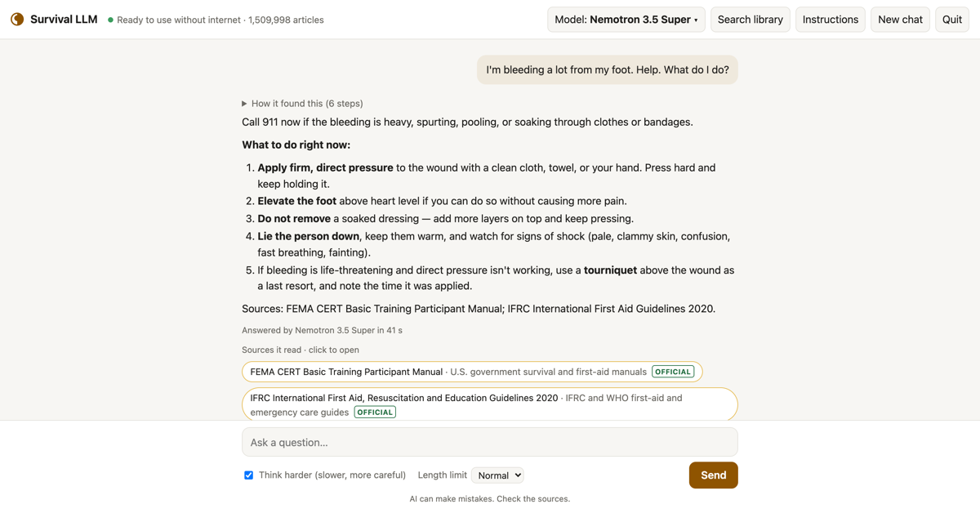Click the 'Survival LLM' title text

(x=64, y=20)
